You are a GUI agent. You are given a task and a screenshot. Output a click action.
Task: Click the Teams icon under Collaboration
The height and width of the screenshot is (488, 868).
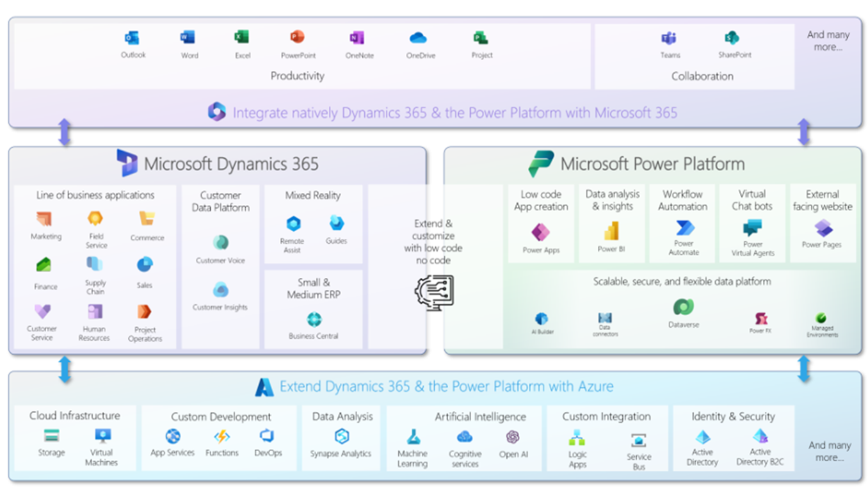(669, 38)
